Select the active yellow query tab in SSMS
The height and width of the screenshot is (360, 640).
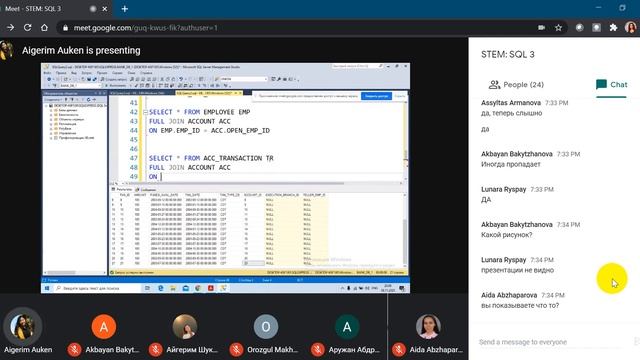(x=209, y=93)
